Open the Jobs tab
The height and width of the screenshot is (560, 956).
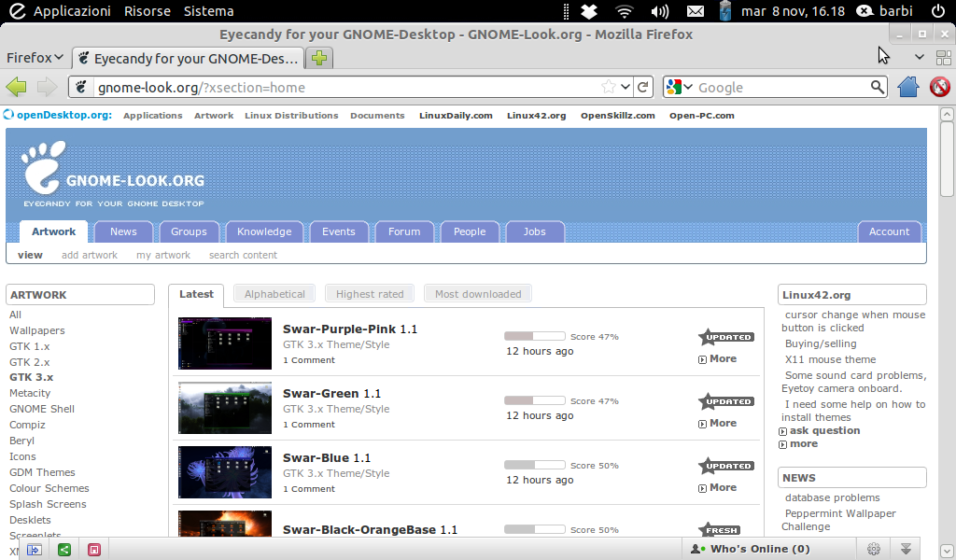(534, 231)
